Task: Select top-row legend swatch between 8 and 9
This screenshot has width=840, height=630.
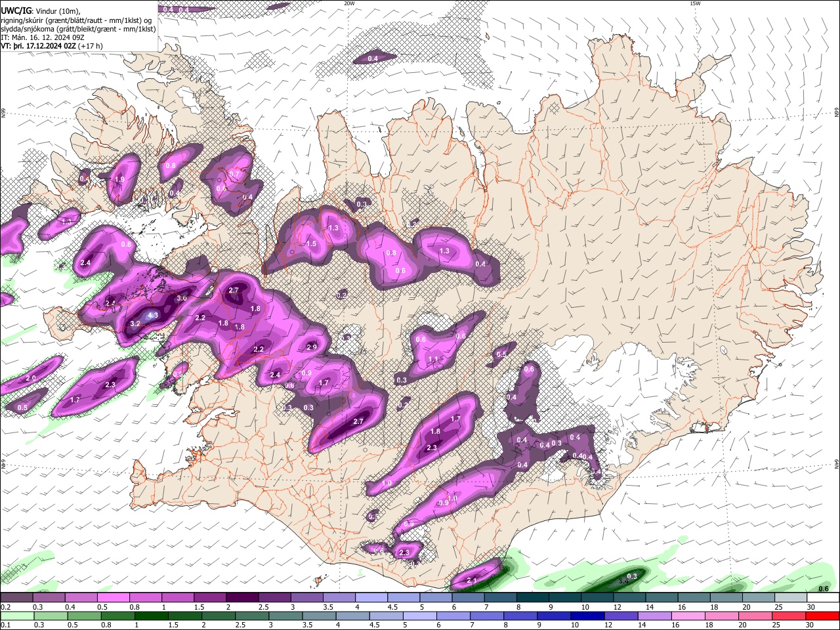Action: click(x=533, y=598)
